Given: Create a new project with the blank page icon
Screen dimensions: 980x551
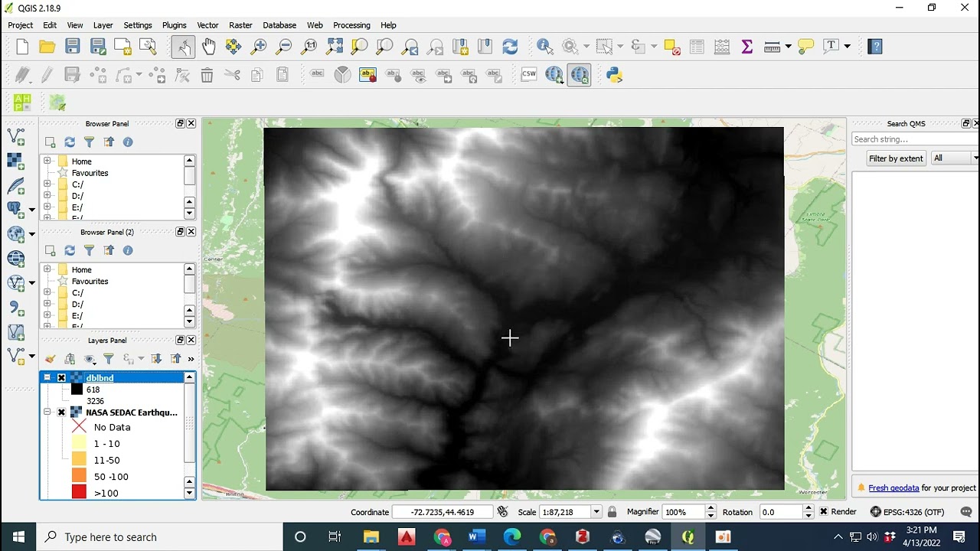Looking at the screenshot, I should pyautogui.click(x=22, y=47).
